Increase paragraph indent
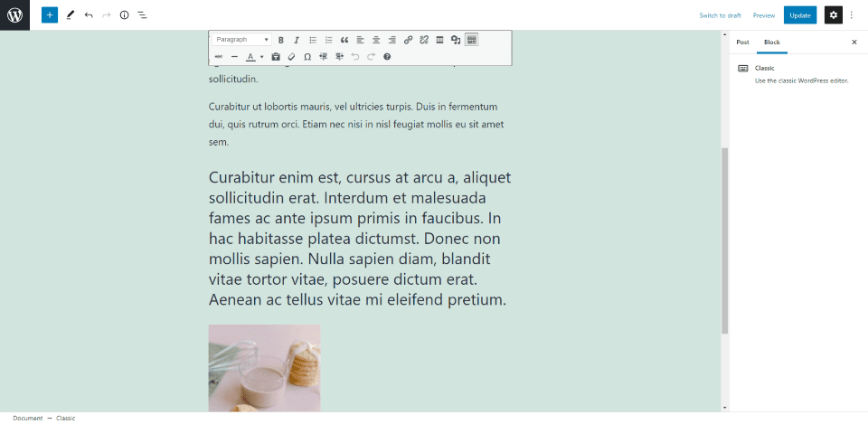This screenshot has width=868, height=424. coord(339,56)
